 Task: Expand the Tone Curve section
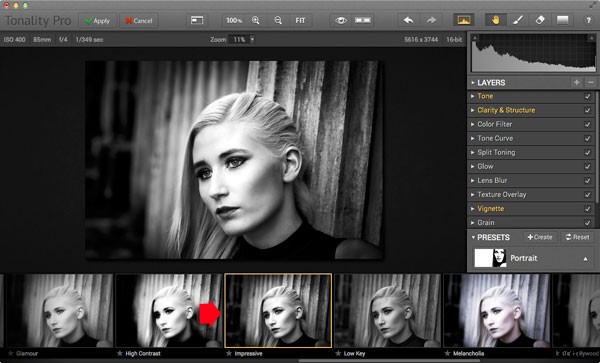tap(473, 138)
